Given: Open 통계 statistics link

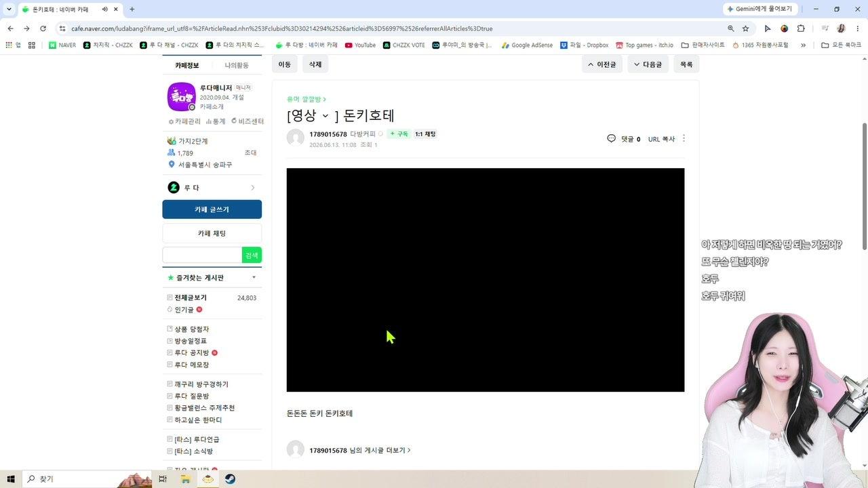Looking at the screenshot, I should 216,121.
